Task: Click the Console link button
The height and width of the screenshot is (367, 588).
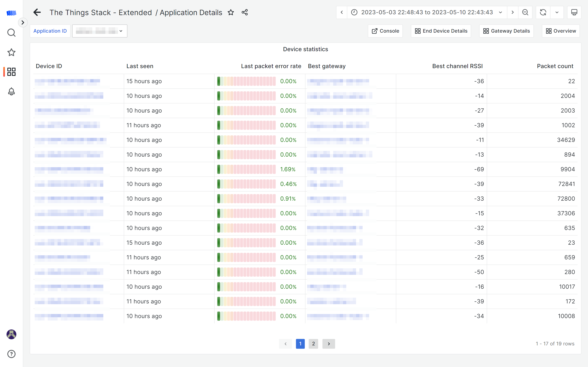Action: 385,31
